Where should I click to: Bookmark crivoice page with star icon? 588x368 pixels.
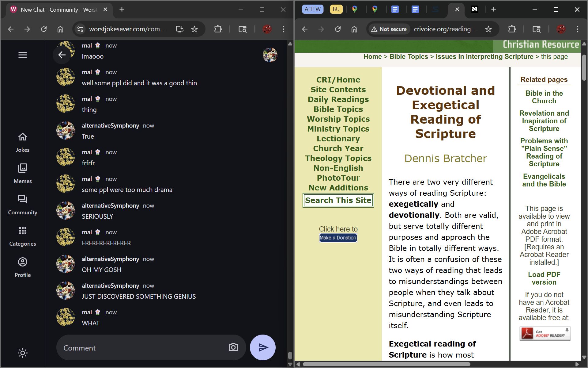[x=488, y=29]
